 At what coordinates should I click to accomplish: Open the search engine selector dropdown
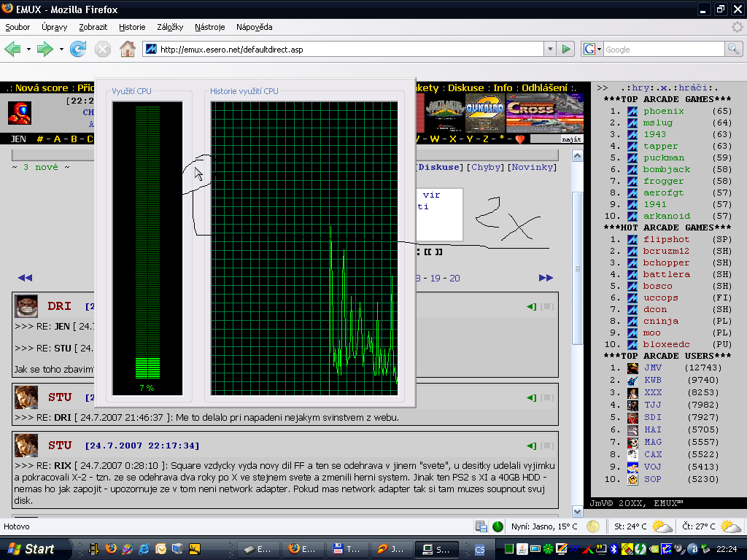(x=600, y=49)
